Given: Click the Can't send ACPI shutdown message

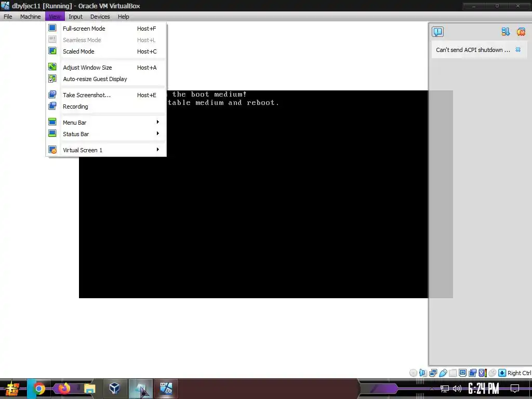Looking at the screenshot, I should pos(473,50).
